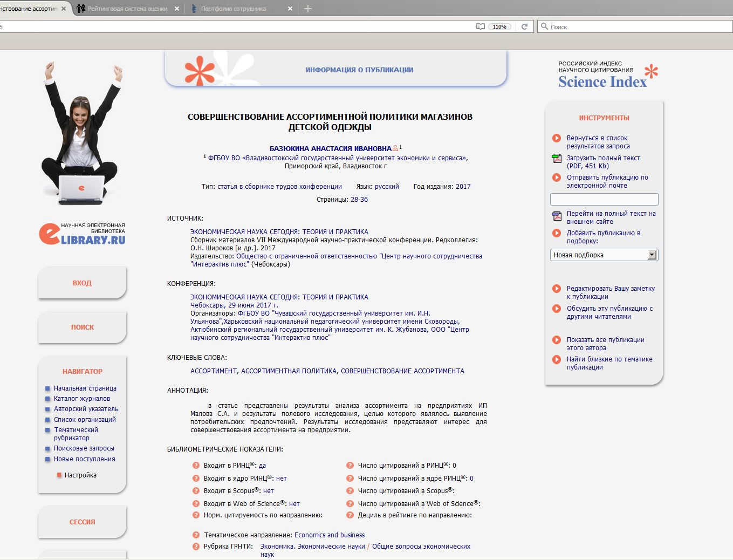The height and width of the screenshot is (560, 733).
Task: Close the 'Рейтинговая система оценки' tab
Action: pyautogui.click(x=176, y=9)
